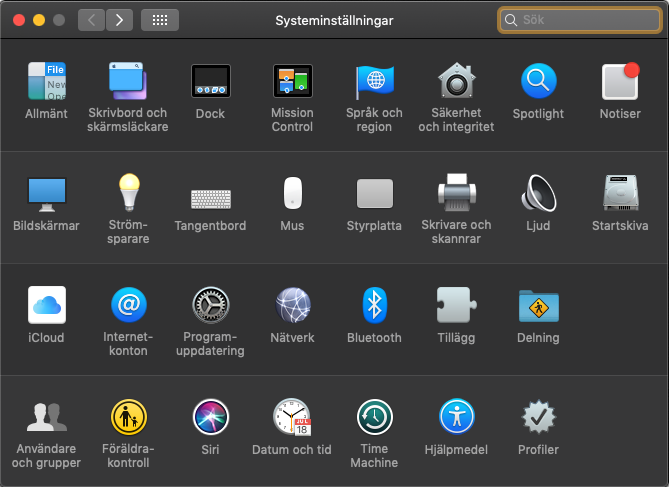This screenshot has height=487, width=669.
Task: Open the Tangentbord keyboard settings
Action: tap(210, 199)
